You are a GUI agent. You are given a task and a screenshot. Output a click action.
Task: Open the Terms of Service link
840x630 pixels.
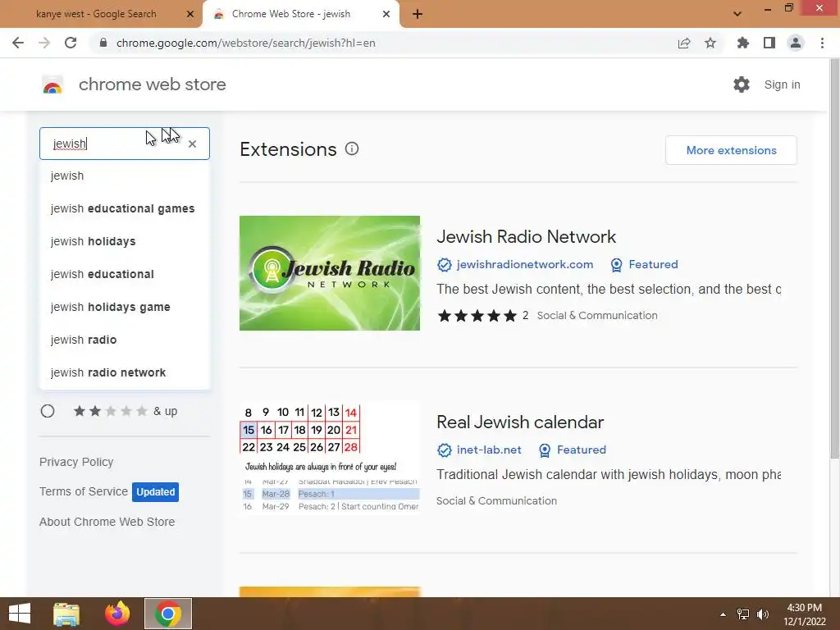84,491
